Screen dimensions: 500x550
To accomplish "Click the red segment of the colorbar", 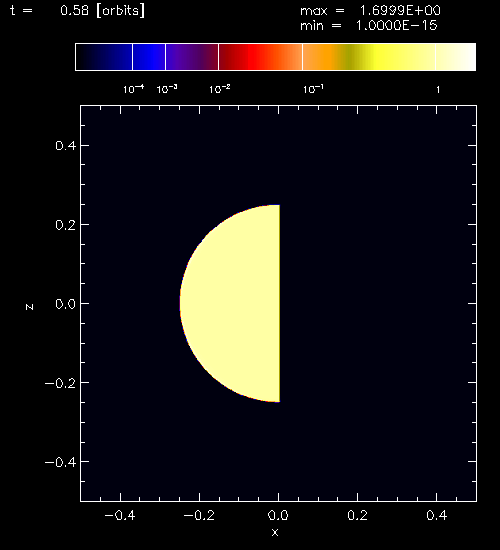I will click(x=260, y=57).
